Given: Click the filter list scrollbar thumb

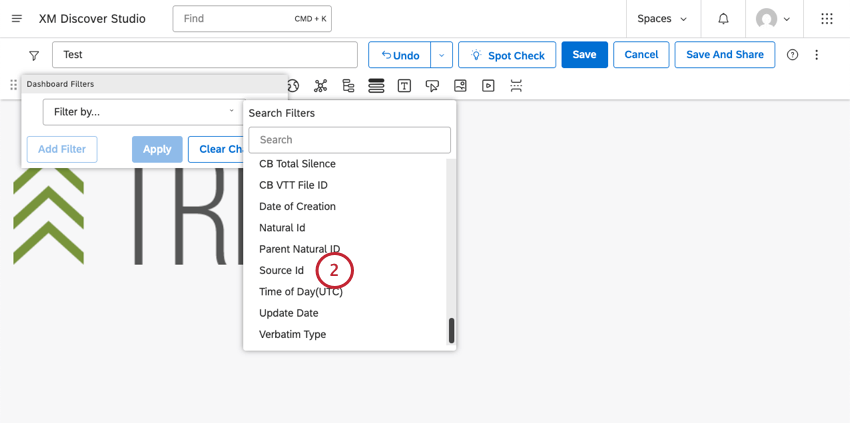Looking at the screenshot, I should [452, 331].
